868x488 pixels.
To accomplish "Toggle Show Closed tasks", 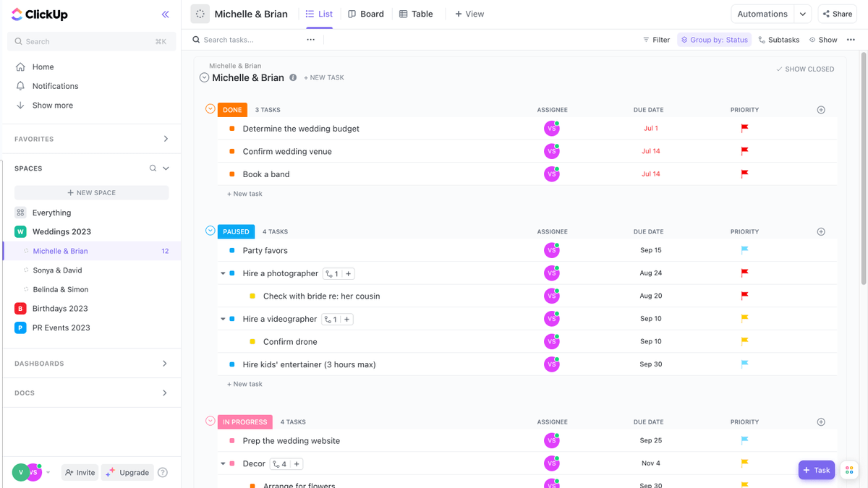I will [805, 68].
